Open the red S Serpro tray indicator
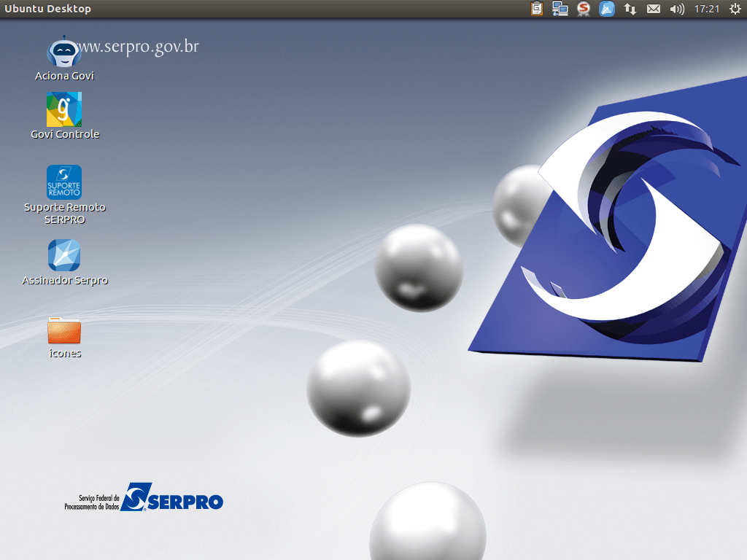747x560 pixels. [583, 9]
